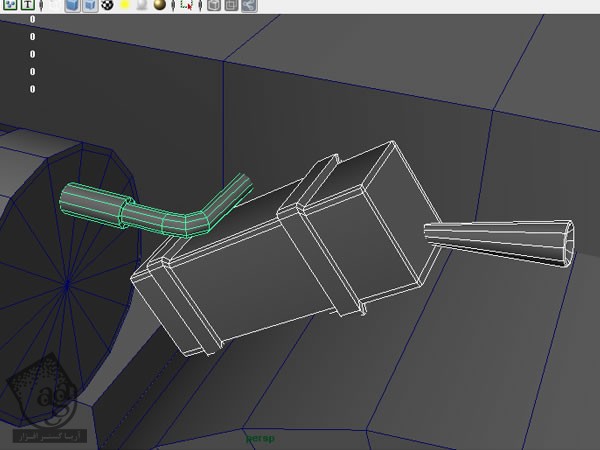Click the topmost zero in the HUD counter

click(32, 19)
